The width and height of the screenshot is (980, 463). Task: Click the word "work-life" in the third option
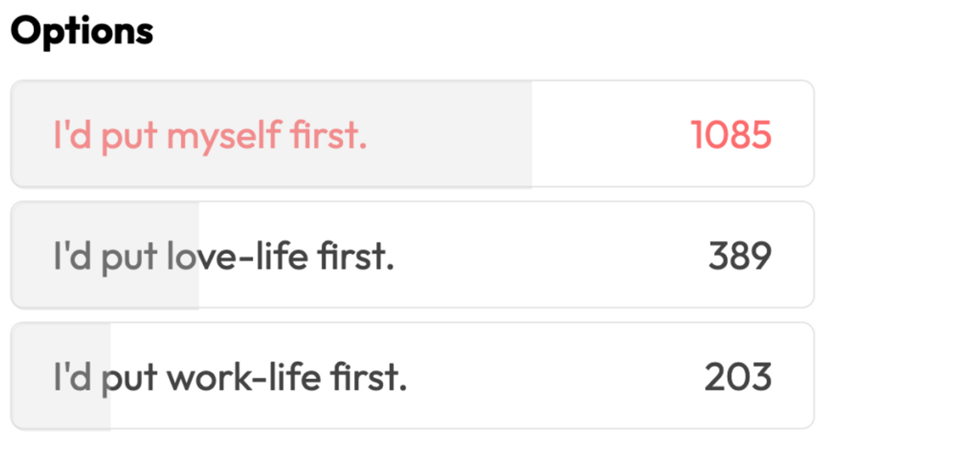244,377
